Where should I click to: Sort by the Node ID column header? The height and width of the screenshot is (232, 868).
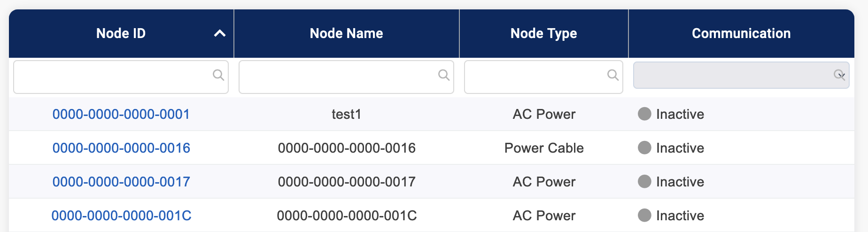point(121,33)
